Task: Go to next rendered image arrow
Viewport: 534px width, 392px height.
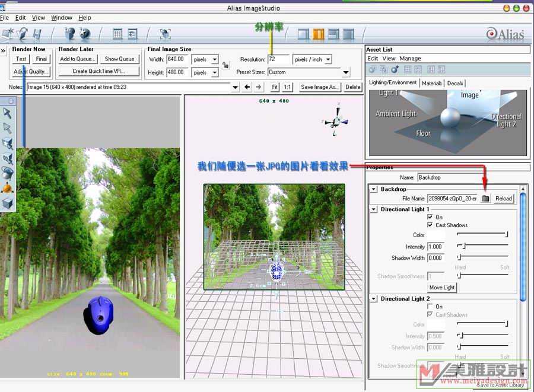Action: [259, 87]
